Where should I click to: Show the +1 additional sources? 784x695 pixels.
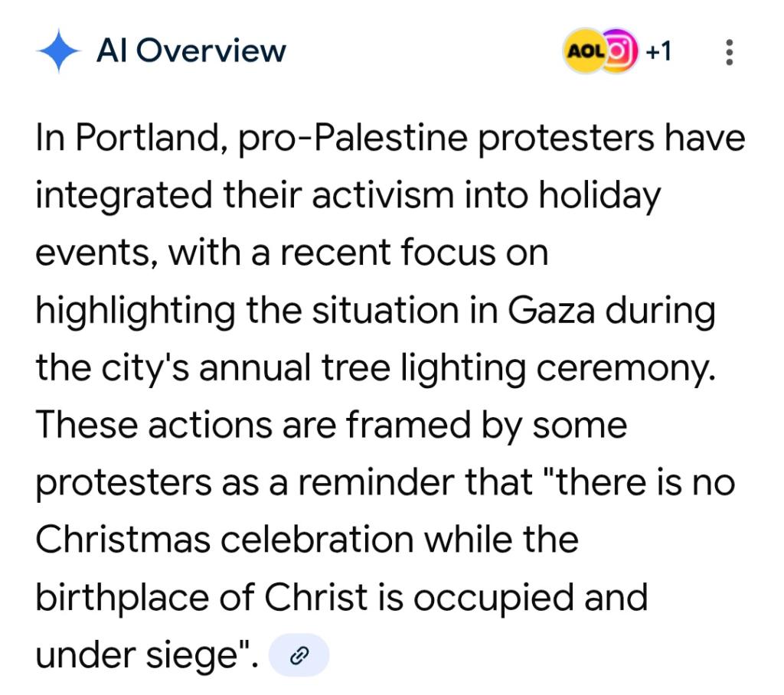[658, 52]
